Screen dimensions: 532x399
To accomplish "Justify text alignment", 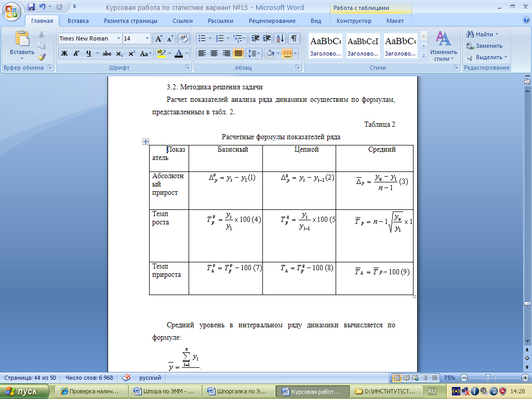I will [x=238, y=54].
